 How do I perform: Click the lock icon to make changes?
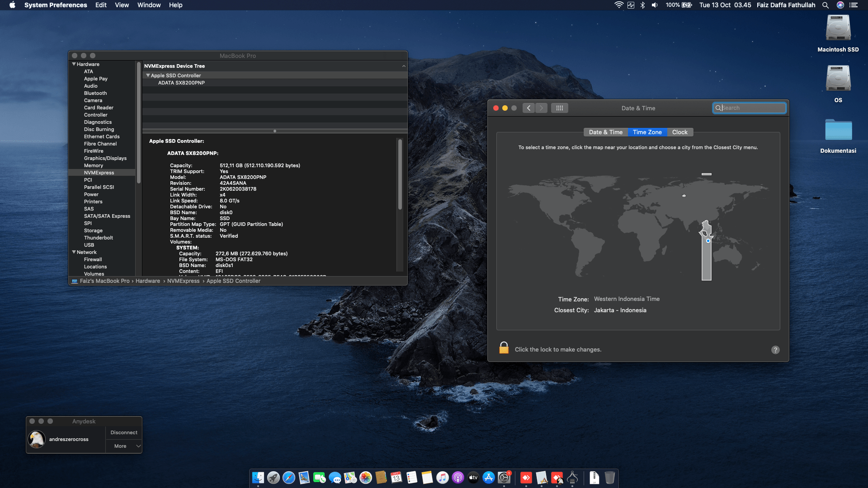504,348
